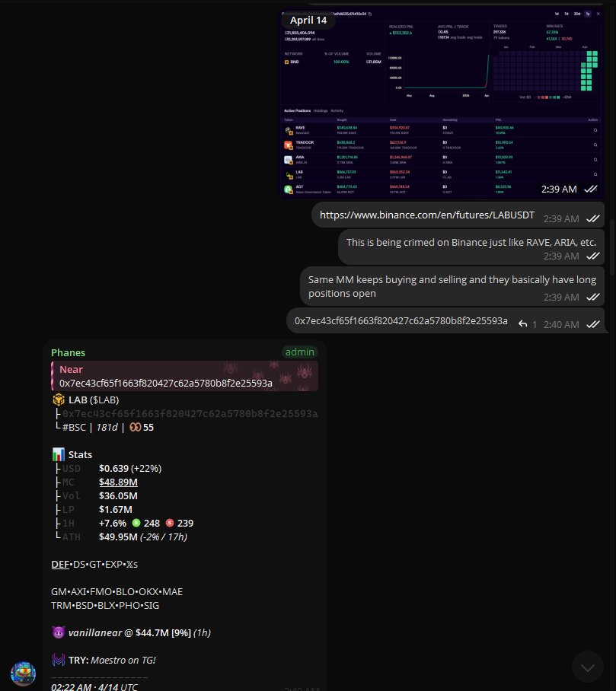
Task: Open the DS chart link
Action: click(79, 564)
